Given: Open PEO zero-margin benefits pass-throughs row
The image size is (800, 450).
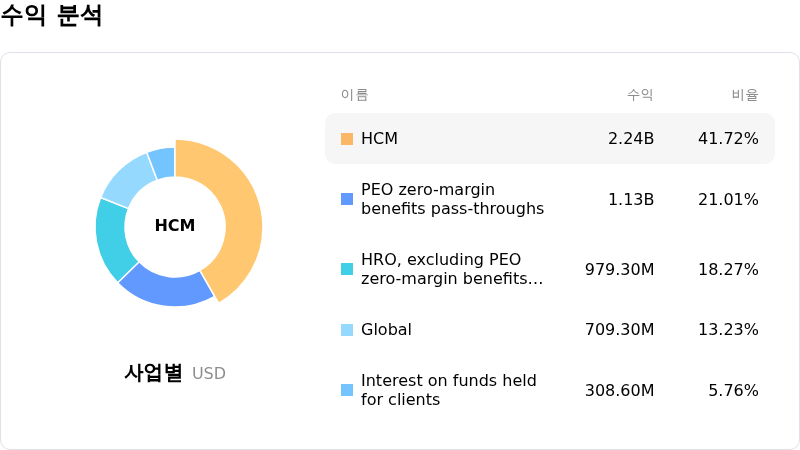Looking at the screenshot, I should (452, 199).
